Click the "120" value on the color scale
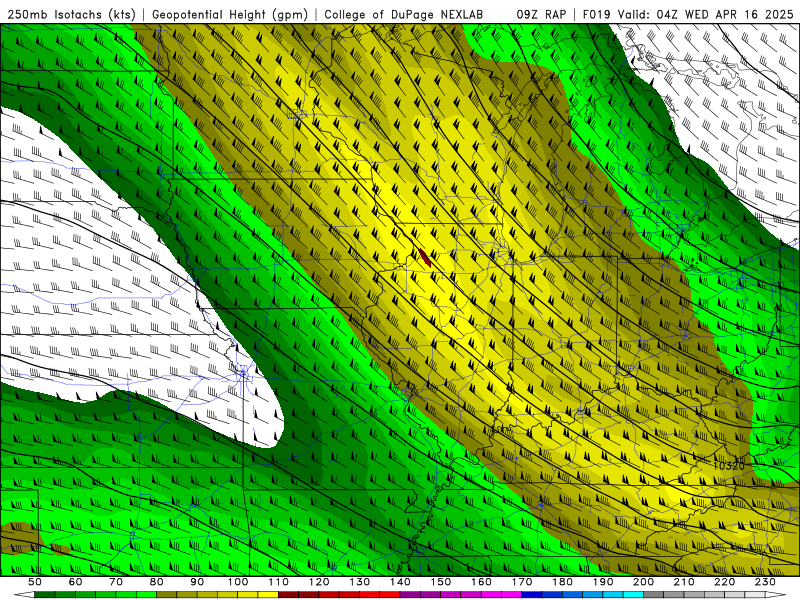The width and height of the screenshot is (800, 600). (319, 582)
